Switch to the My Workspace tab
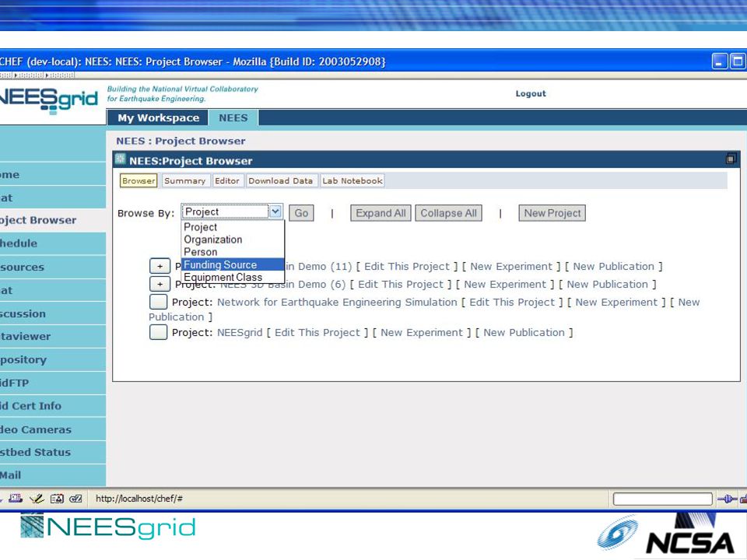Image resolution: width=747 pixels, height=560 pixels. tap(158, 117)
